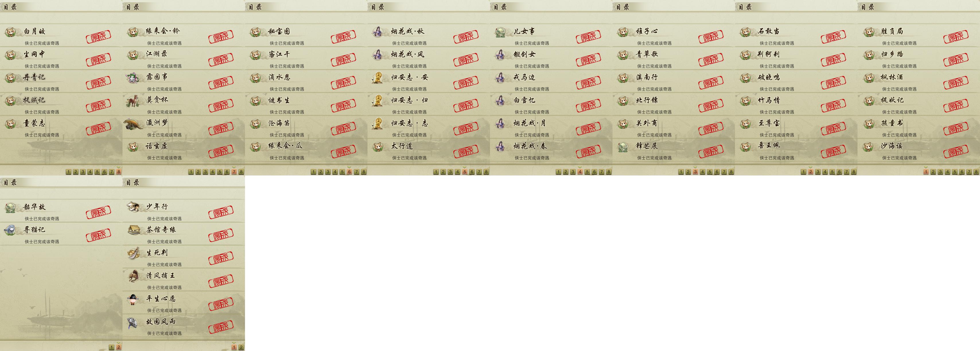Select the golden statue icon for 归安志·安

377,78
